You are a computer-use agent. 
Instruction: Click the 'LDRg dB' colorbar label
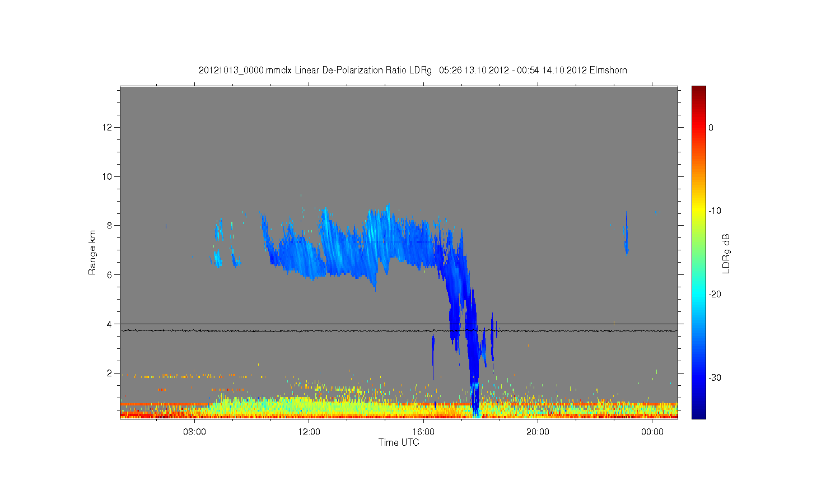[726, 254]
